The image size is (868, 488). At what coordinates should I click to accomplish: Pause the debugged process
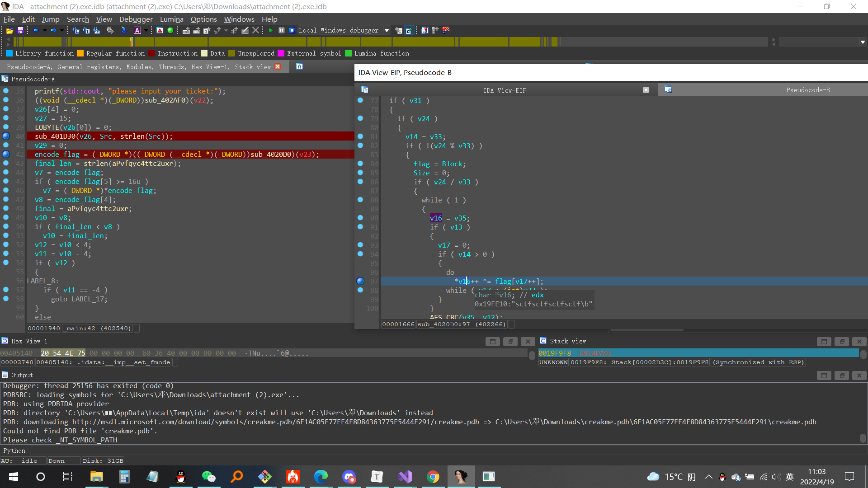click(x=281, y=30)
